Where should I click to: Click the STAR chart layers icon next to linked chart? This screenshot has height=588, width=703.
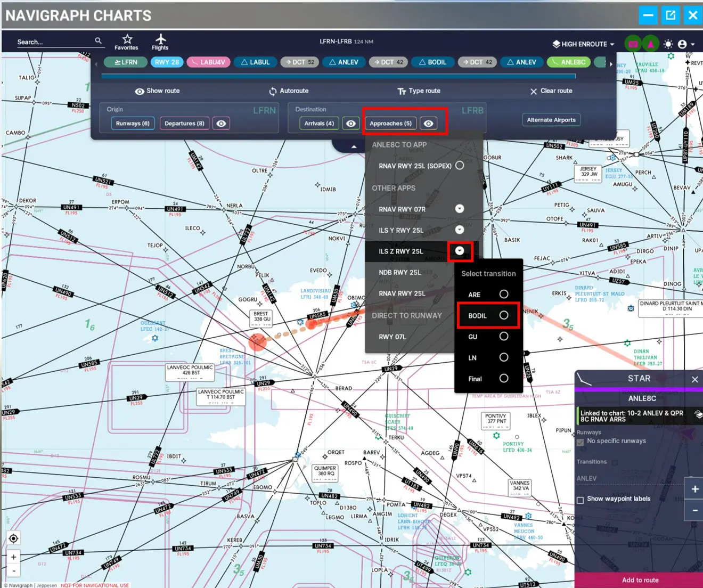coord(698,414)
